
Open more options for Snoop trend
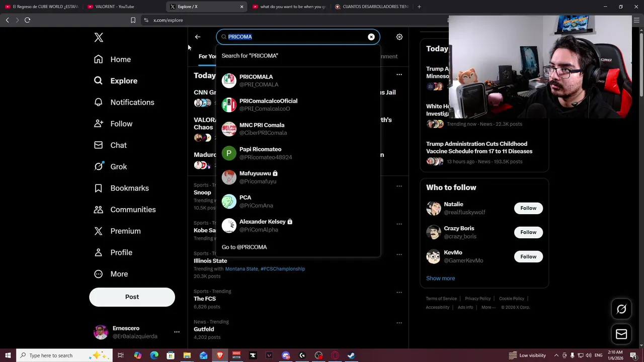pyautogui.click(x=399, y=186)
